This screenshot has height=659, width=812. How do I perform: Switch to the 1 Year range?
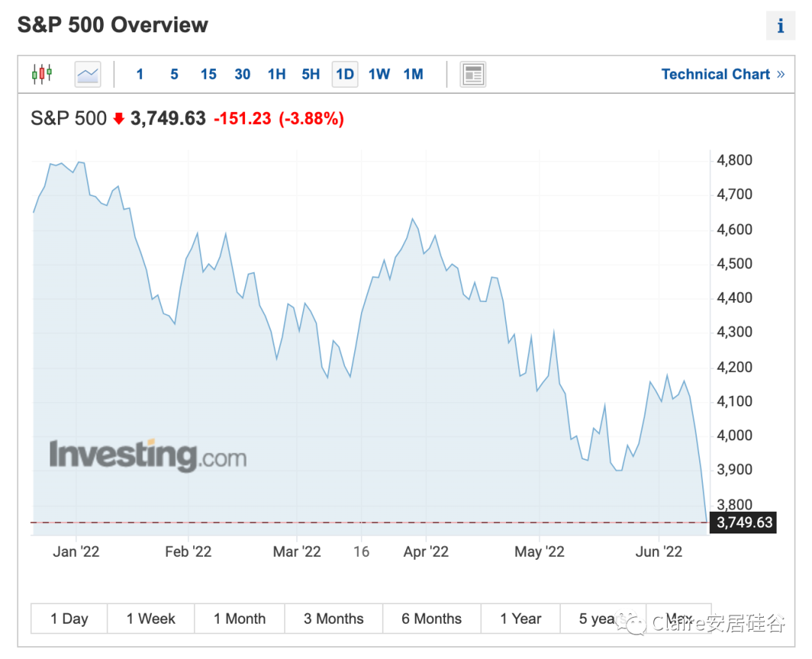click(x=520, y=619)
